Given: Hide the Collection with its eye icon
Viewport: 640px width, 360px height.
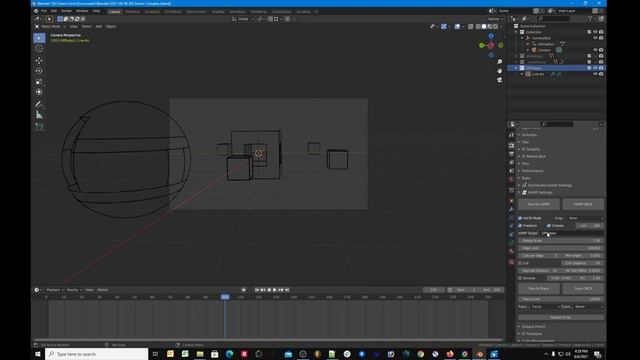Looking at the screenshot, I should (595, 32).
